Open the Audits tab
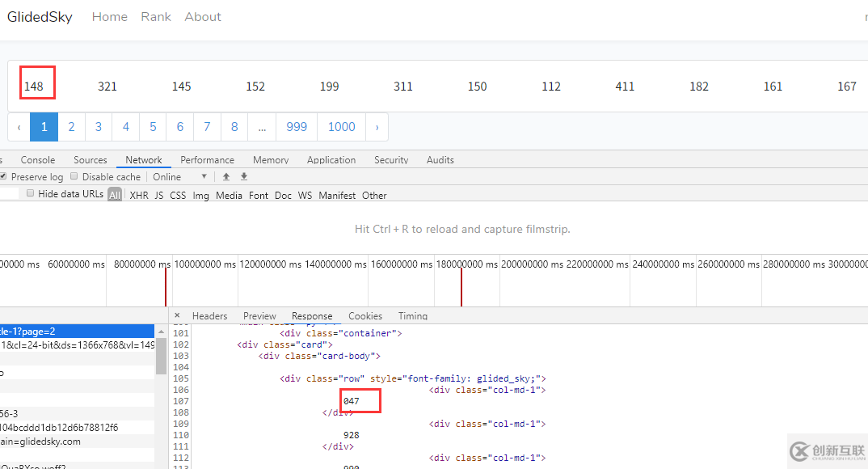Viewport: 868px width, 469px height. click(x=440, y=159)
